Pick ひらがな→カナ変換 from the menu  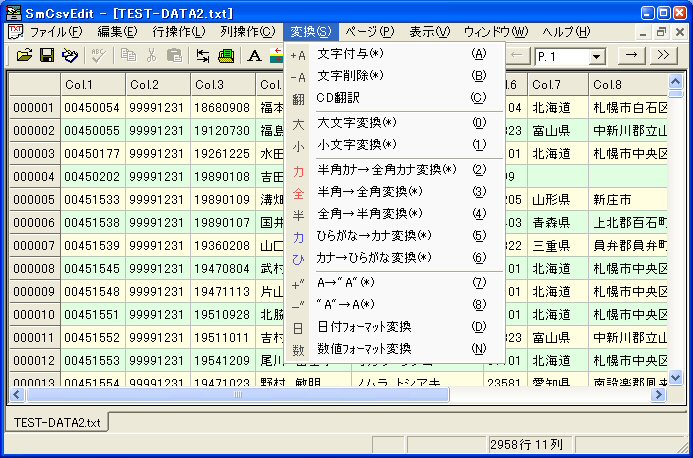pos(374,235)
